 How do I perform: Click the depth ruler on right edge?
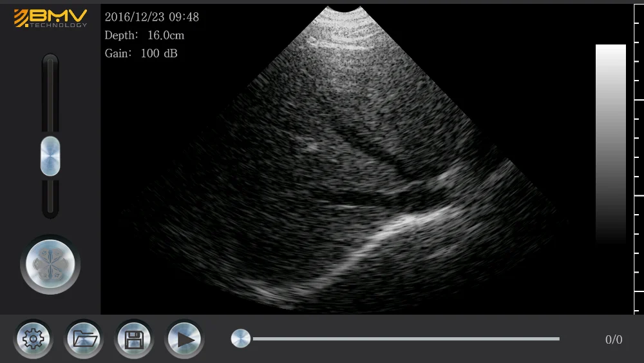[639, 158]
